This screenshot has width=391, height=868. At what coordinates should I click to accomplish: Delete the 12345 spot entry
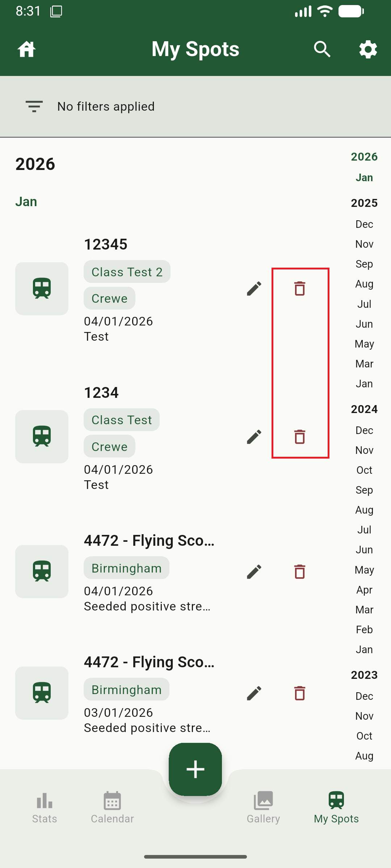pos(300,289)
